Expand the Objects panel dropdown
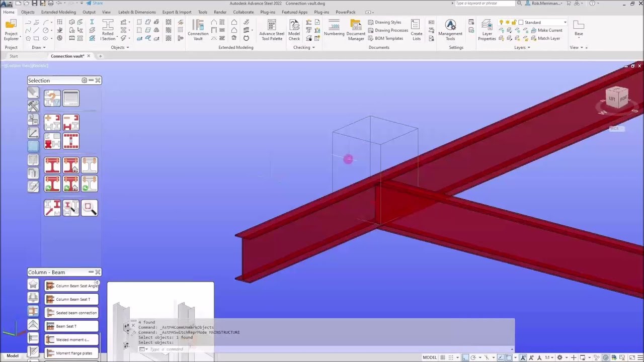The width and height of the screenshot is (644, 362). (x=120, y=47)
